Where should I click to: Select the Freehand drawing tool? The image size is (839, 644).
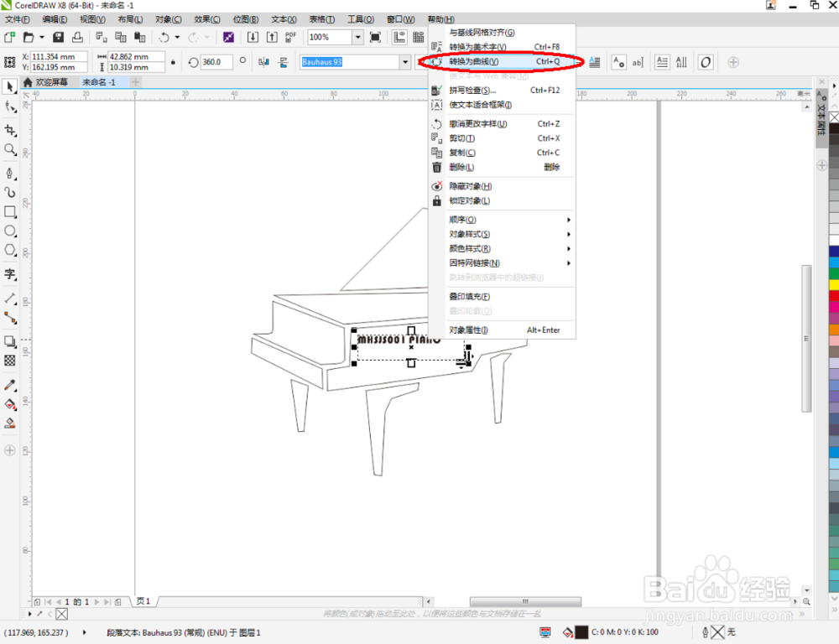[9, 174]
